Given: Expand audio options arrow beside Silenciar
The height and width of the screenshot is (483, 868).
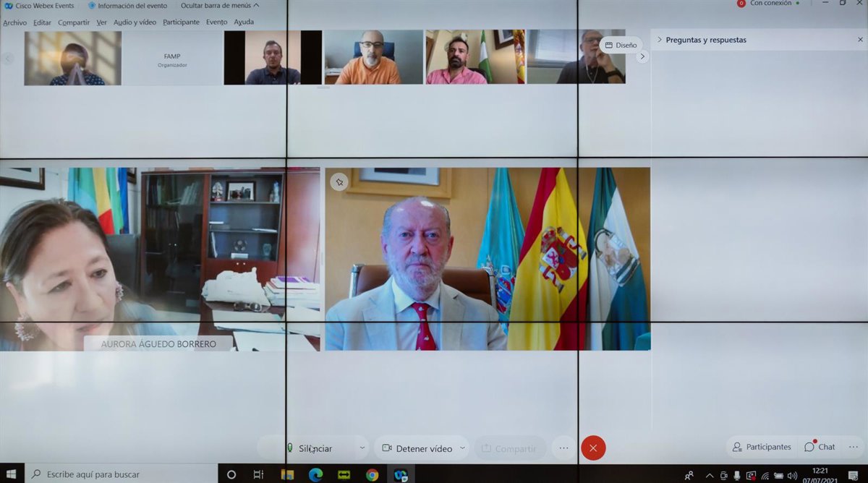Looking at the screenshot, I should (x=362, y=448).
